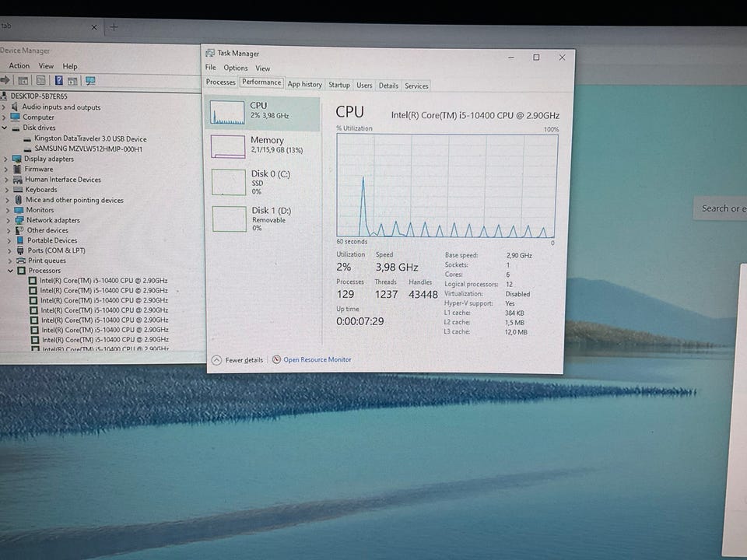Collapse the Processors tree node
Image resolution: width=747 pixels, height=560 pixels.
(x=11, y=271)
